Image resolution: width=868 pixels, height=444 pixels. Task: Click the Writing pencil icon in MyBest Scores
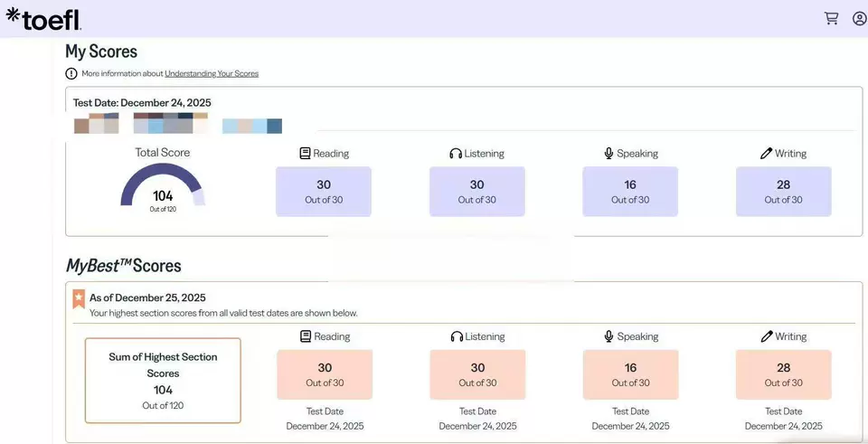coord(767,336)
